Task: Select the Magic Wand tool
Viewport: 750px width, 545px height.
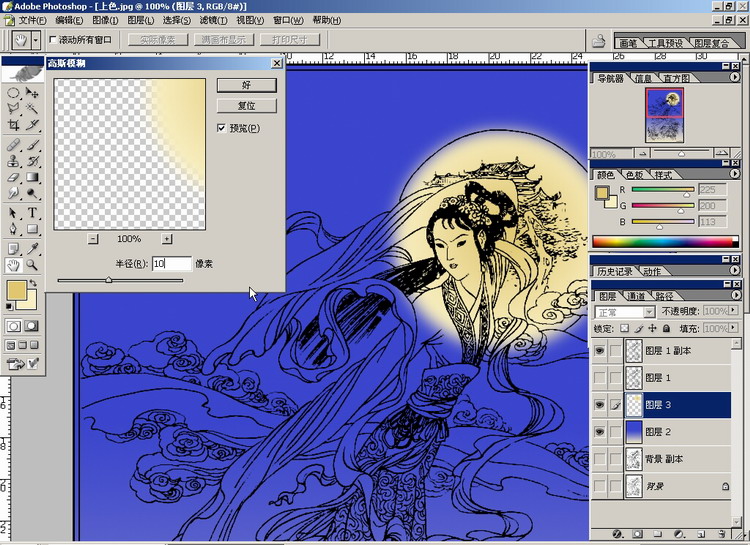Action: click(x=32, y=109)
